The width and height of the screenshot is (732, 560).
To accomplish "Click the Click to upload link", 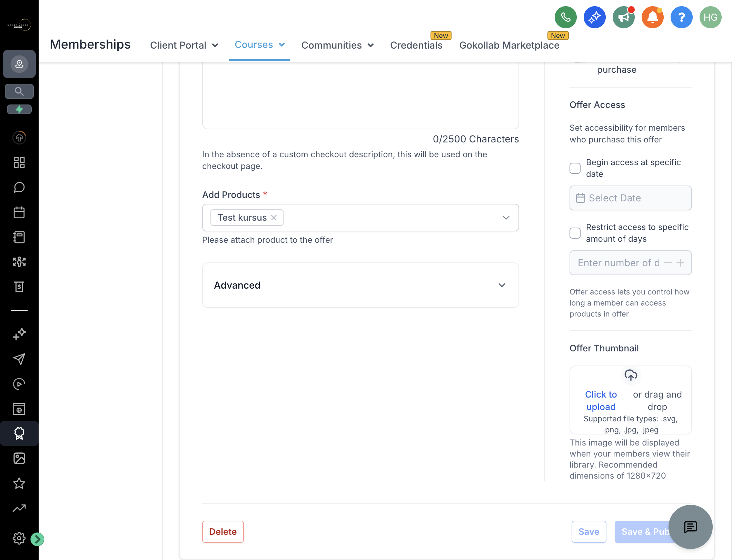I will click(601, 401).
